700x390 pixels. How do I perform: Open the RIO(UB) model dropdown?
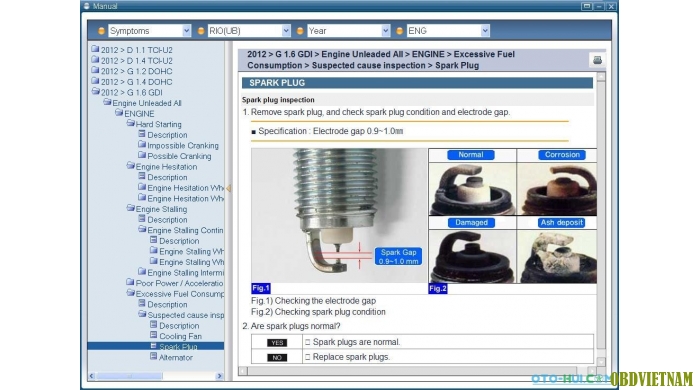(x=249, y=31)
